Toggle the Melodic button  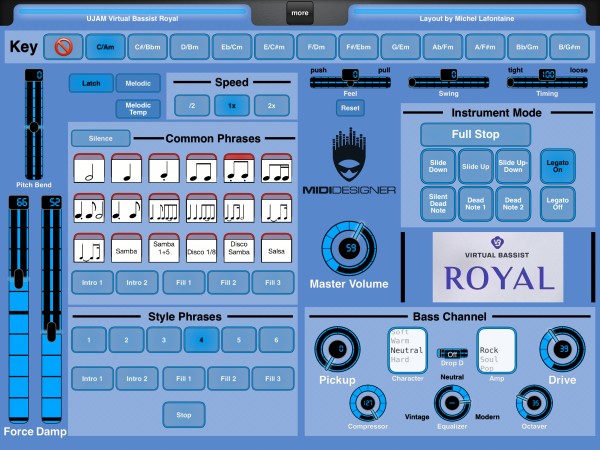tap(138, 83)
